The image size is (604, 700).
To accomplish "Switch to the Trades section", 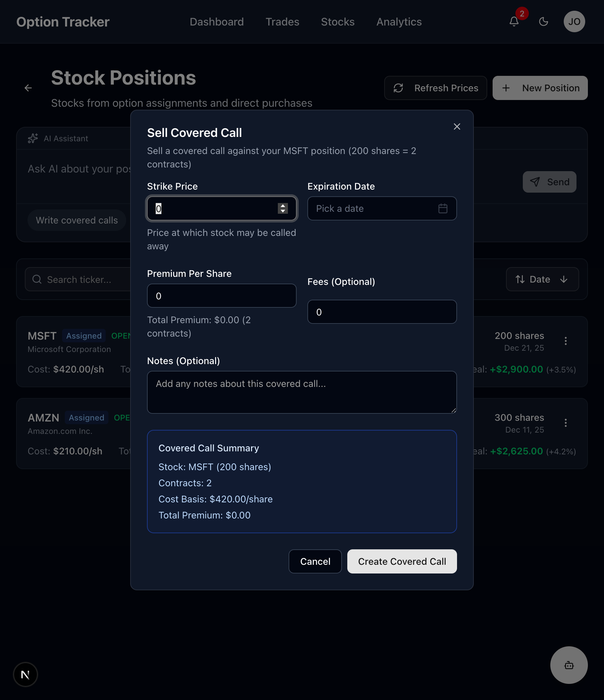I will click(283, 21).
